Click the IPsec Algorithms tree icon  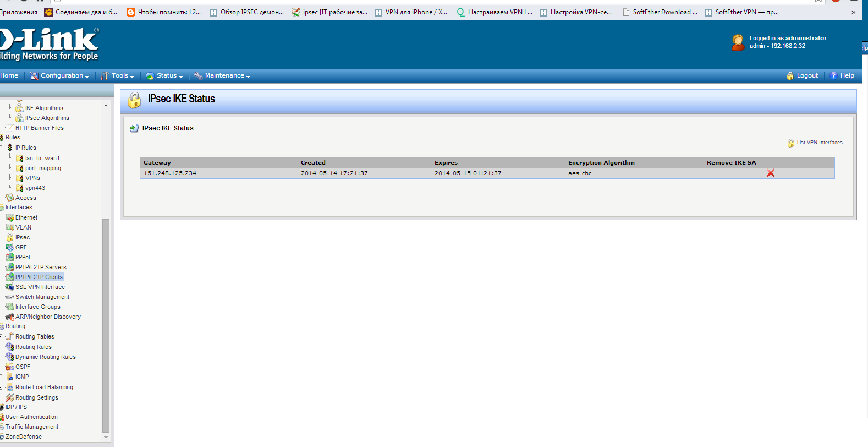pos(19,118)
